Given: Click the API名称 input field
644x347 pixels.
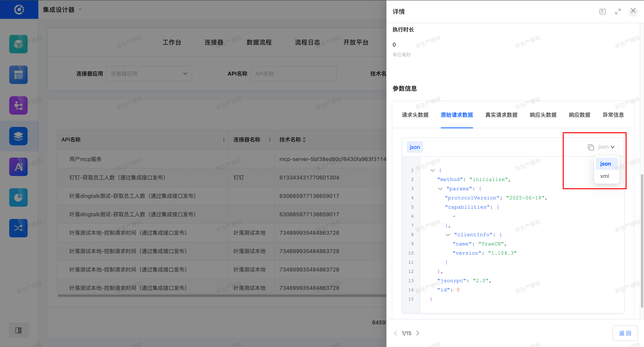Looking at the screenshot, I should coord(293,73).
